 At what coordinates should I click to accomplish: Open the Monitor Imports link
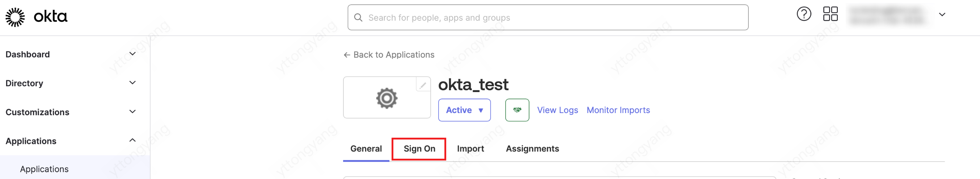(618, 110)
